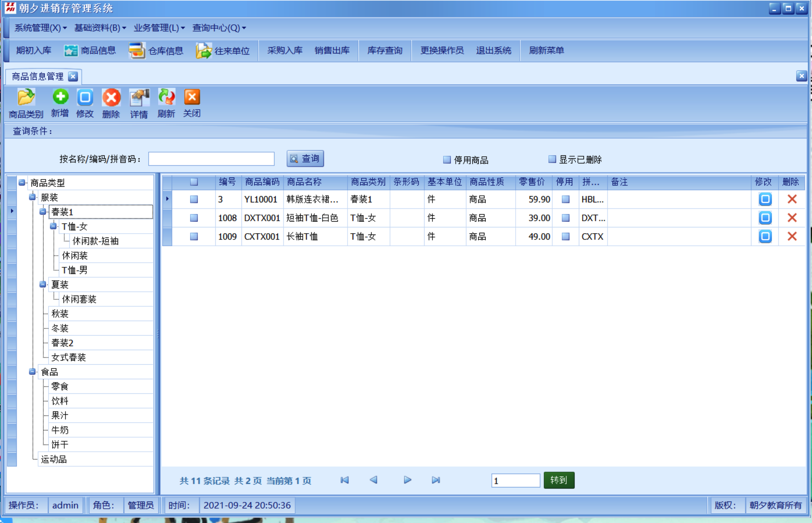This screenshot has width=812, height=523.
Task: Click the orange 关闭 close icon
Action: pos(192,97)
